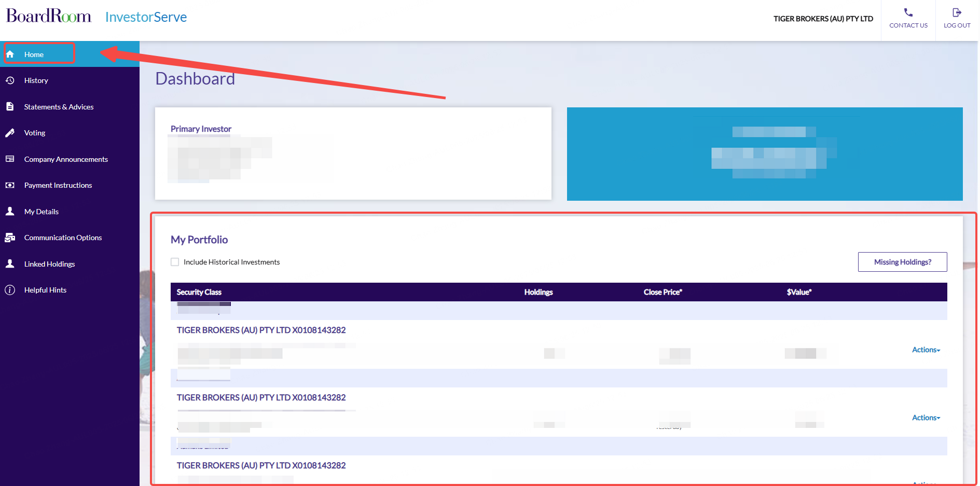Viewport: 980px width, 486px height.
Task: Click the Missing Holdings? button
Action: (902, 262)
